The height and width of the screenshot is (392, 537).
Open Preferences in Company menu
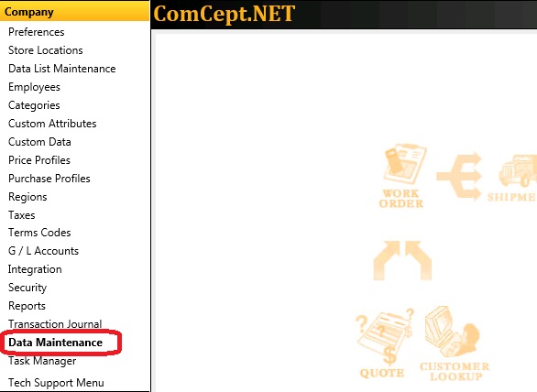(37, 32)
